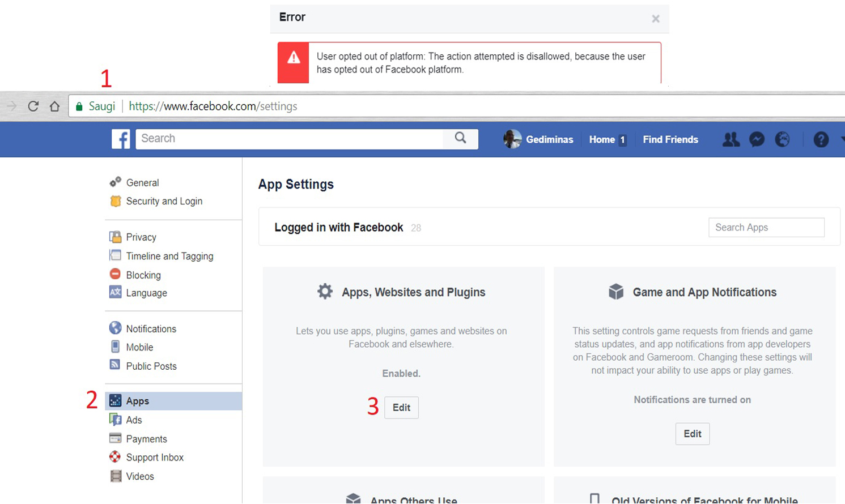Click the red Blocking icon
The height and width of the screenshot is (504, 845).
(x=115, y=274)
